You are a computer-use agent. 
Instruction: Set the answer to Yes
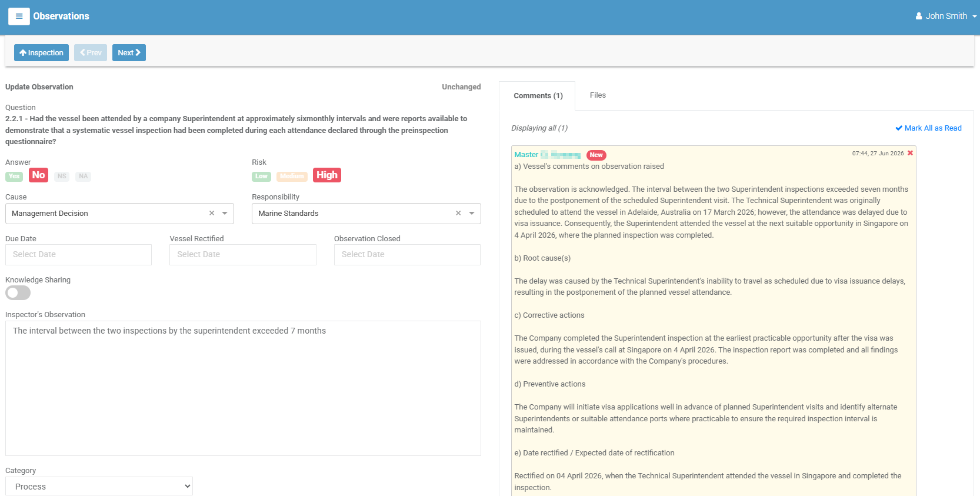tap(14, 176)
